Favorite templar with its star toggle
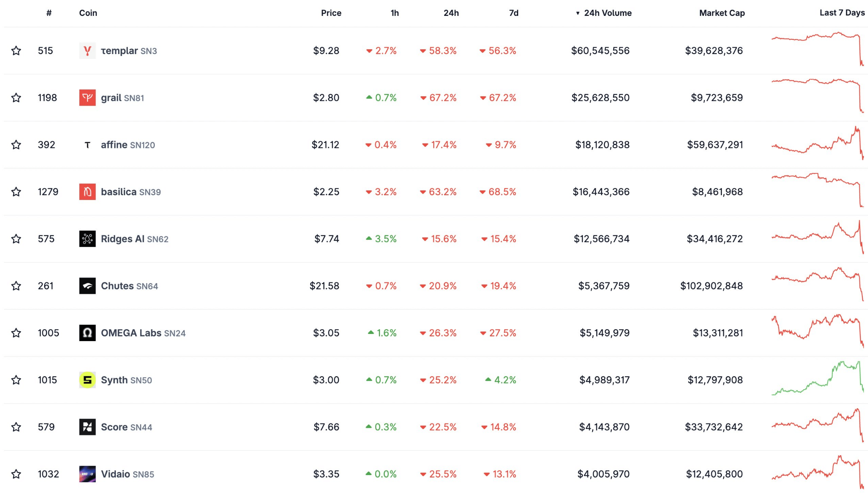 coord(16,51)
